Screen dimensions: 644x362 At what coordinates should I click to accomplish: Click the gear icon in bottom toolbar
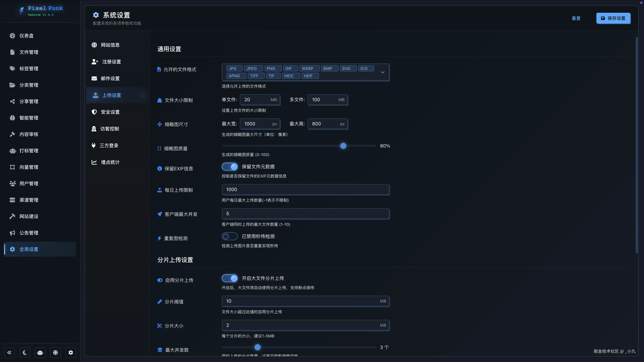click(x=71, y=352)
